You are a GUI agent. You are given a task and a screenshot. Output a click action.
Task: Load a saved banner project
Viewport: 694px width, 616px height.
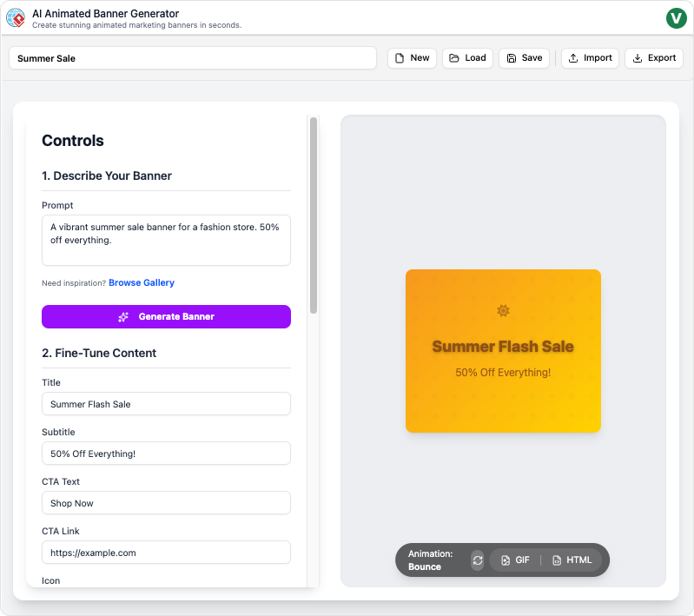(x=467, y=58)
